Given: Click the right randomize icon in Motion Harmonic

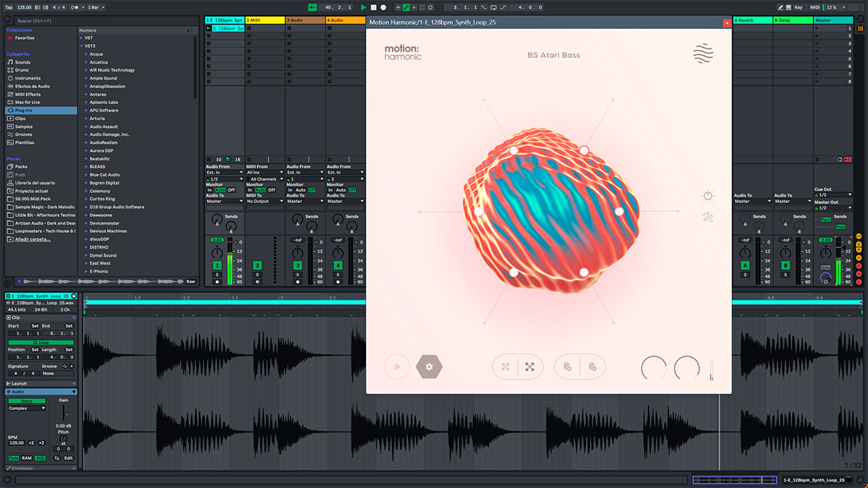Looking at the screenshot, I should tap(592, 367).
